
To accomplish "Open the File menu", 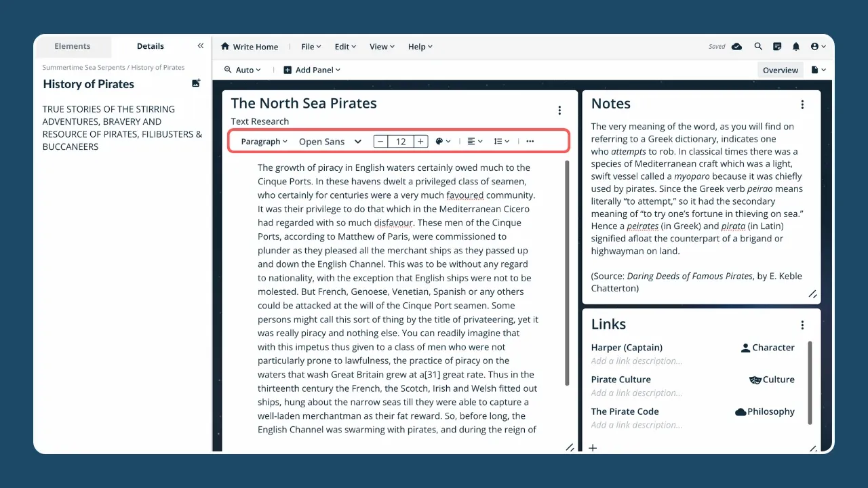I will [x=311, y=47].
